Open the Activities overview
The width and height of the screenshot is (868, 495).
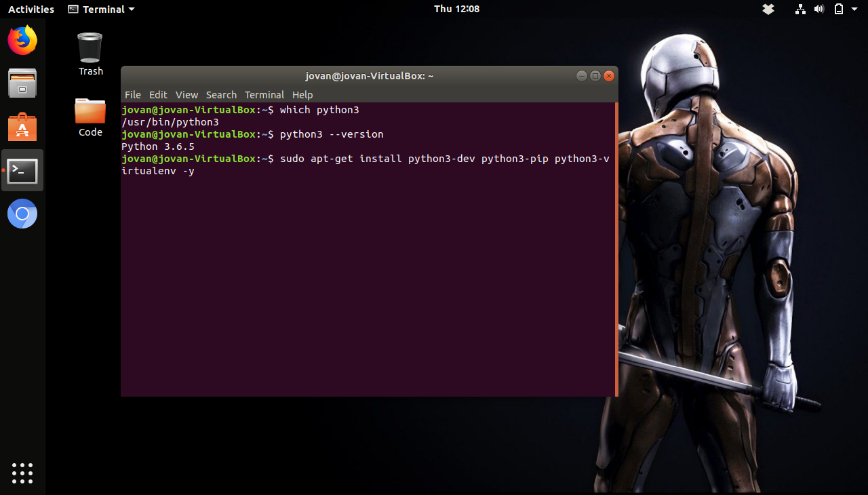coord(31,9)
